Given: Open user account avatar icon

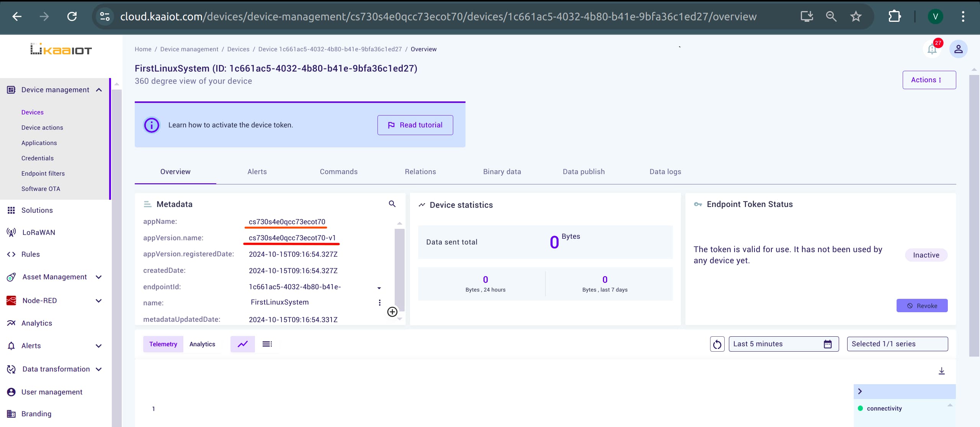Looking at the screenshot, I should [958, 49].
